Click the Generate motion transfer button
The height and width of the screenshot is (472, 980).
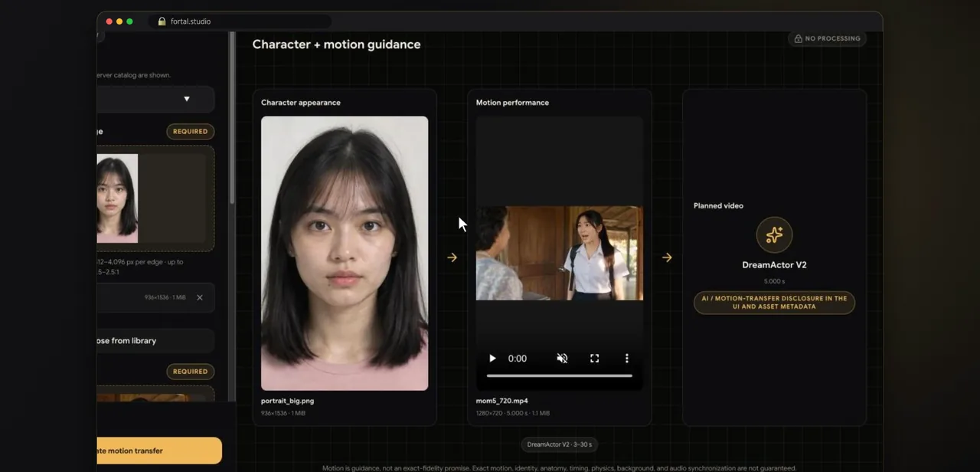pyautogui.click(x=159, y=451)
